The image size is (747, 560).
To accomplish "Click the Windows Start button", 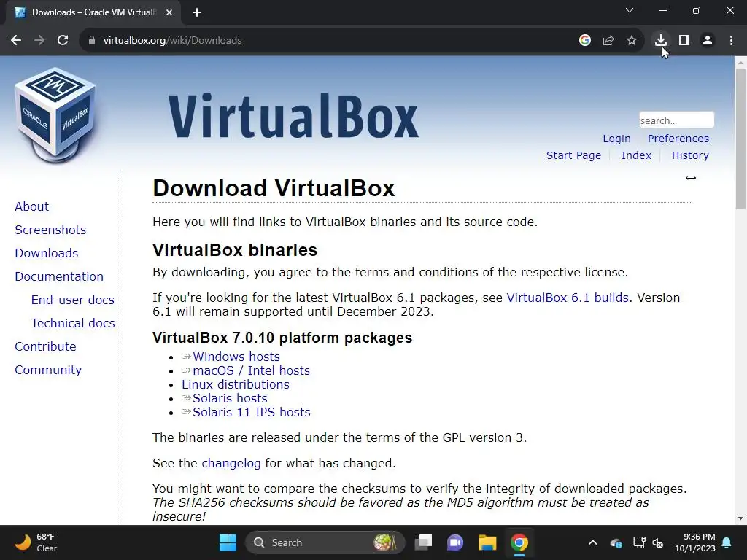I will 228,542.
